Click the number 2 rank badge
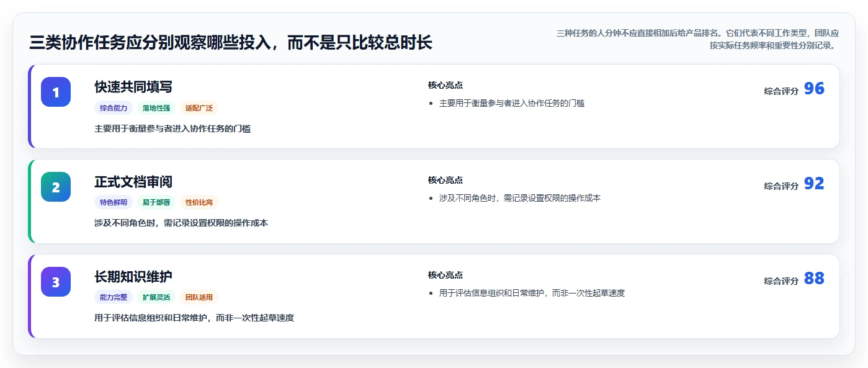This screenshot has height=368, width=868. coord(56,187)
